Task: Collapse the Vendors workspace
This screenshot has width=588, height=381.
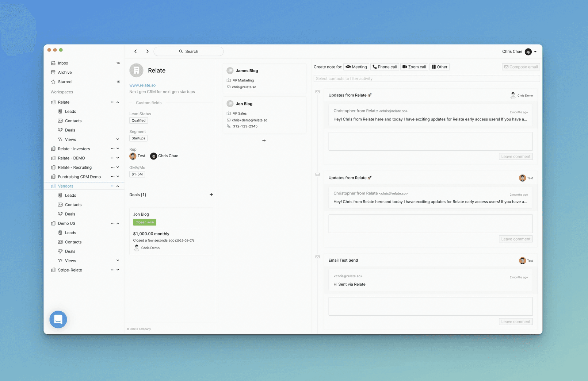Action: (x=118, y=186)
